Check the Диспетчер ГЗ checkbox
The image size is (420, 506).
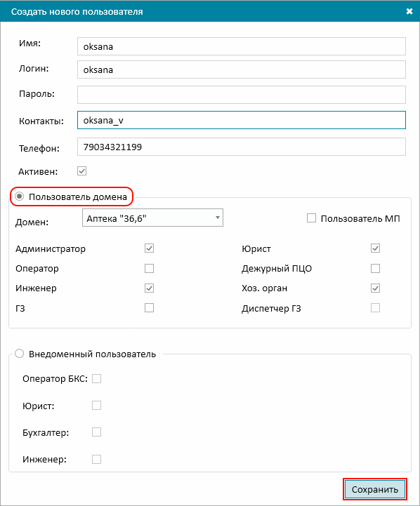[x=375, y=308]
